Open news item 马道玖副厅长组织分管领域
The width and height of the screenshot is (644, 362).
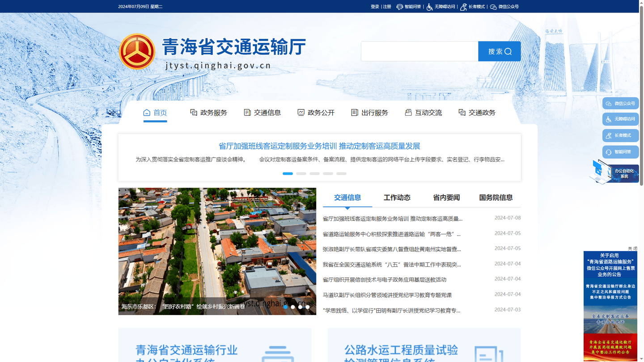[x=387, y=295]
